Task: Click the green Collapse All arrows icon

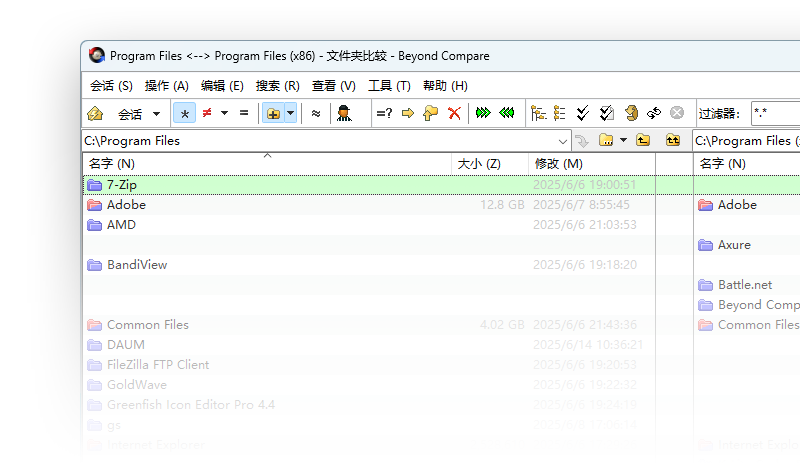Action: pos(507,113)
